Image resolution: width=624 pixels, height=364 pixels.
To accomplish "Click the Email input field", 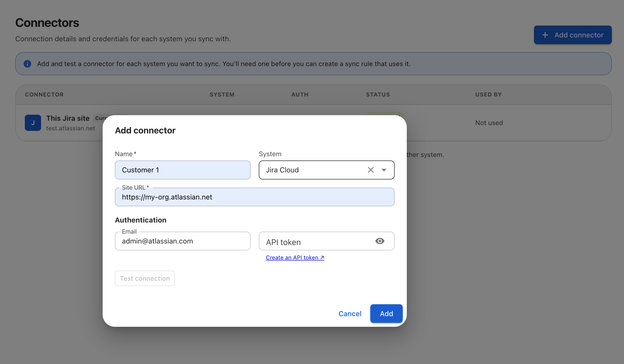I will (182, 241).
